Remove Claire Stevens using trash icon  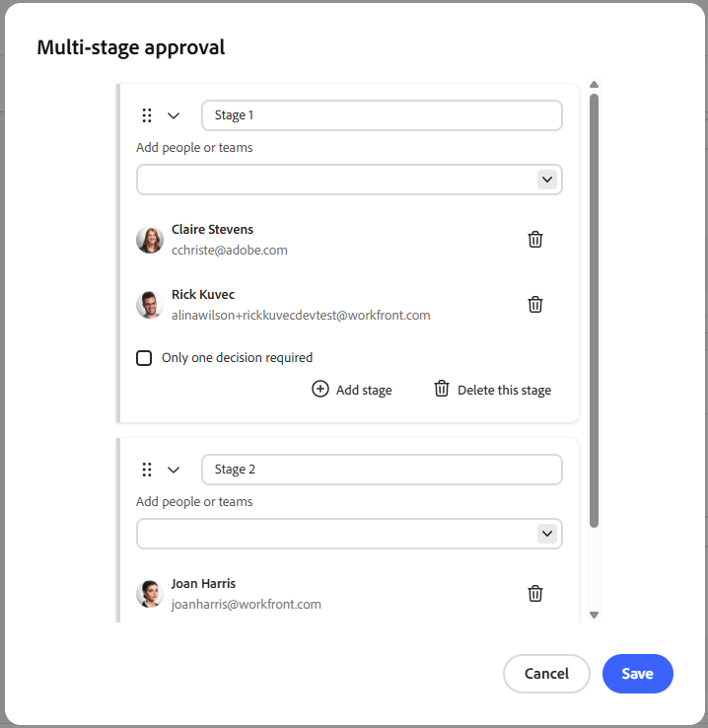coord(534,240)
